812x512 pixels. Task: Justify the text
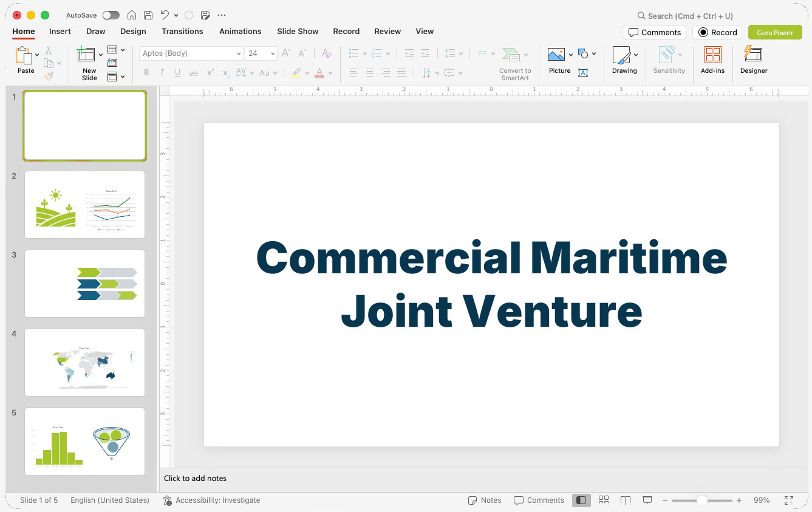pyautogui.click(x=401, y=73)
